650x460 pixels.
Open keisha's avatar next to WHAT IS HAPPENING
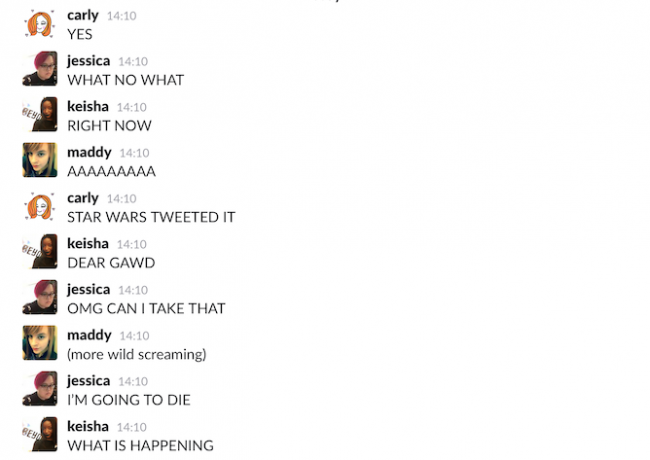coord(40,434)
